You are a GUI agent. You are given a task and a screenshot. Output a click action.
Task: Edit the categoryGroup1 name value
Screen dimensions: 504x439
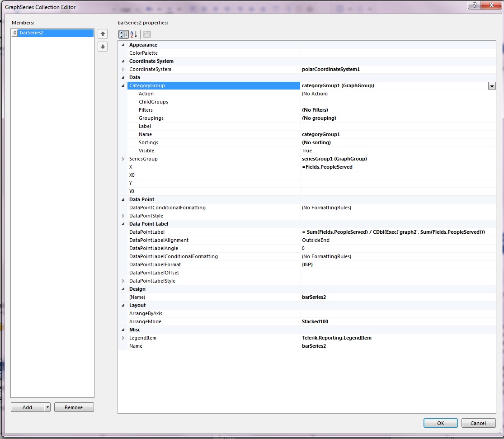point(321,134)
